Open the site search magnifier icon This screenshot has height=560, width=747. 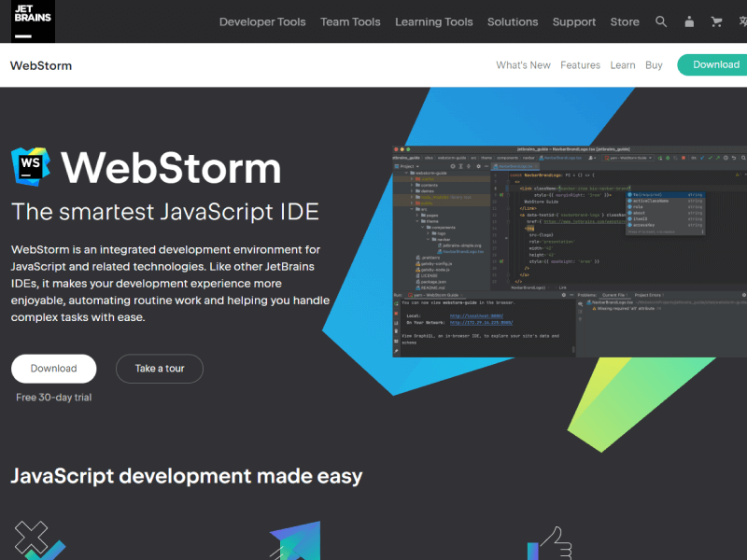click(x=661, y=21)
